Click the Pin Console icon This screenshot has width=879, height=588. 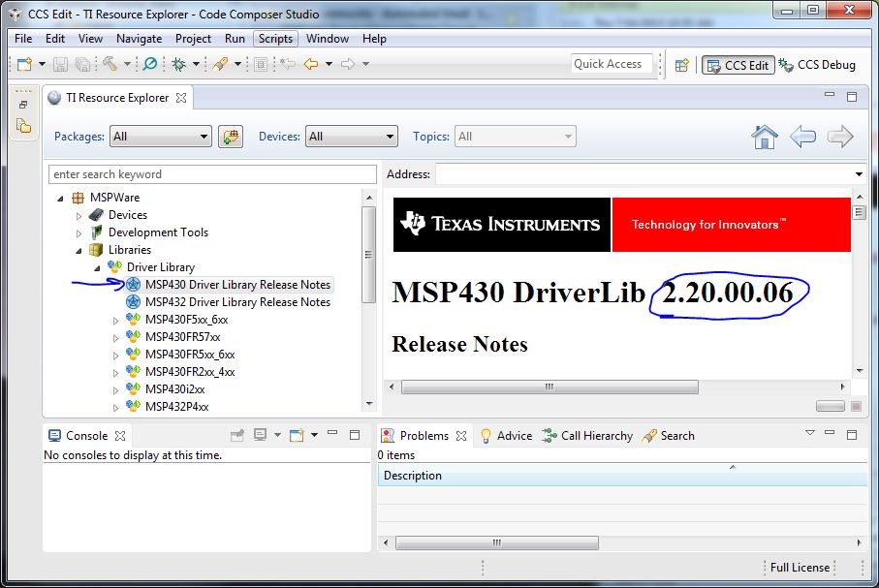(x=237, y=435)
